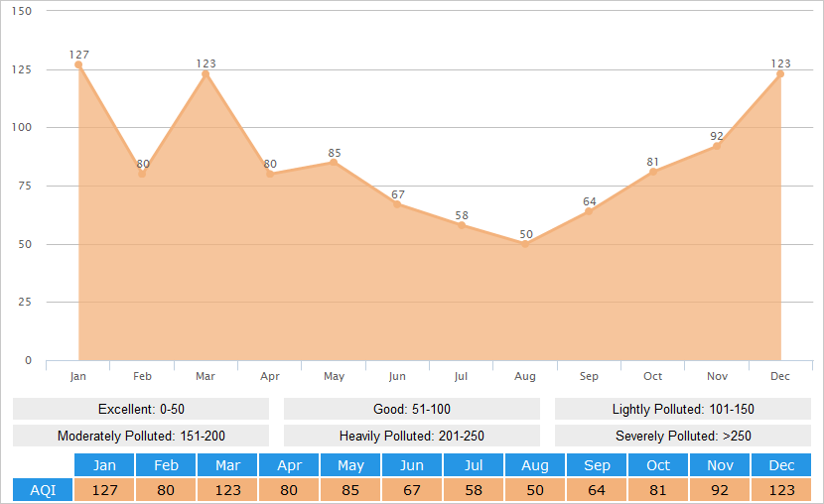Viewport: 824px width, 504px height.
Task: Click the 100 label on the y-axis
Action: pyautogui.click(x=22, y=127)
